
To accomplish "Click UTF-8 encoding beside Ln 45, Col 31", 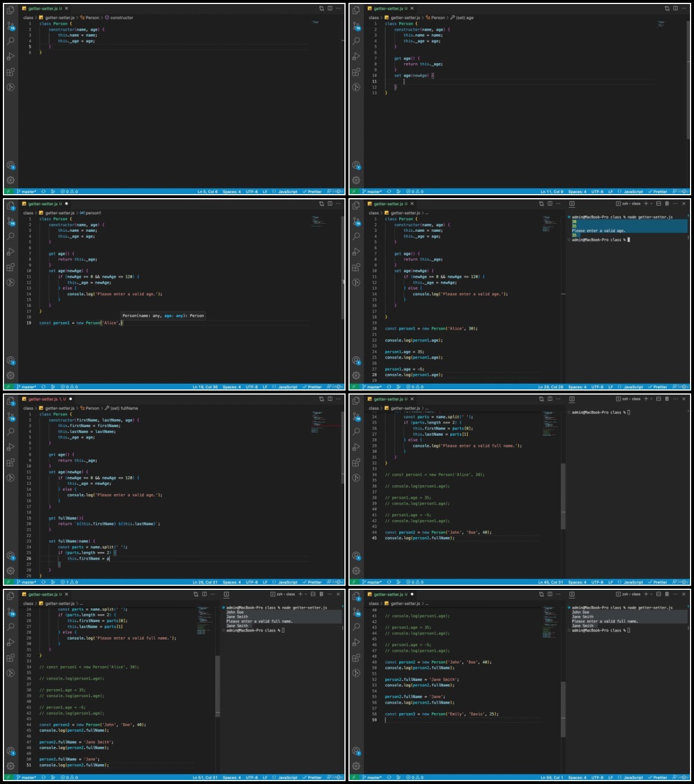I will coord(597,582).
